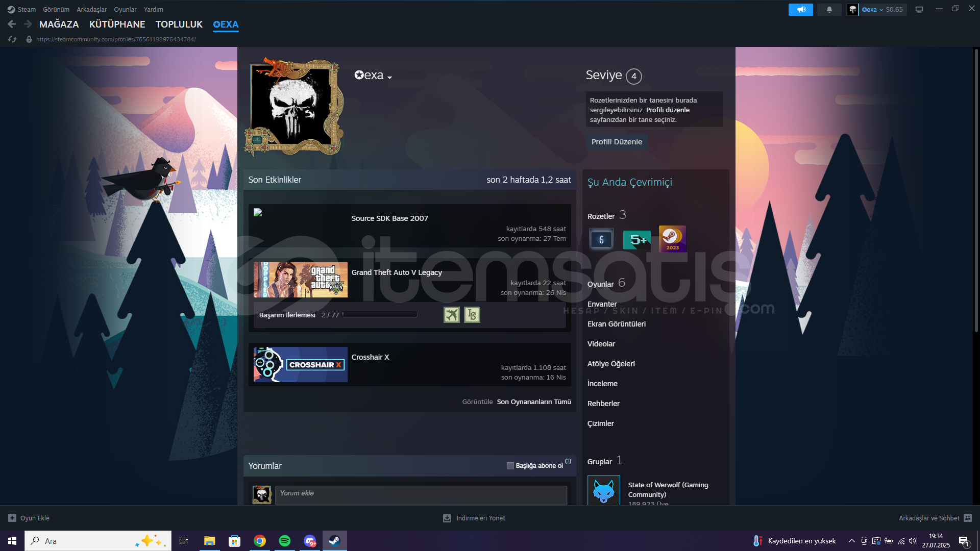Switch to Big Picture mode icon
This screenshot has width=980, height=551.
point(919,10)
